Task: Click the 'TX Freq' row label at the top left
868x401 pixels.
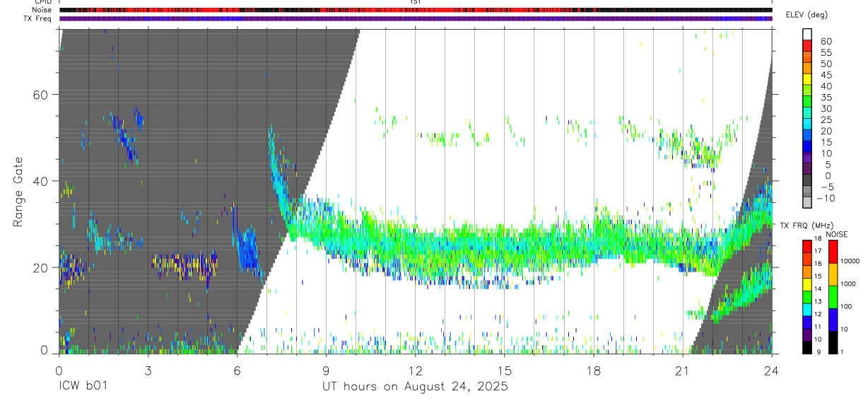Action: (39, 18)
